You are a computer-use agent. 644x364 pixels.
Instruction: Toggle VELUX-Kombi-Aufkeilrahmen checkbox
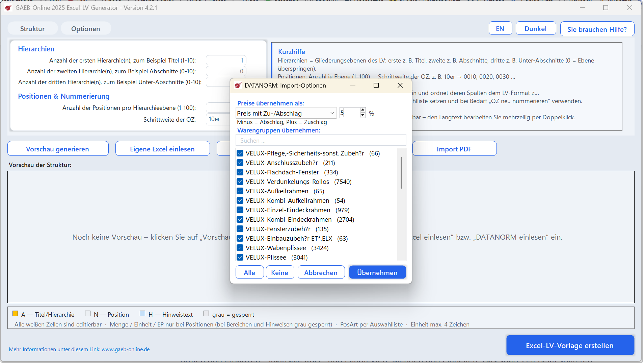(240, 200)
